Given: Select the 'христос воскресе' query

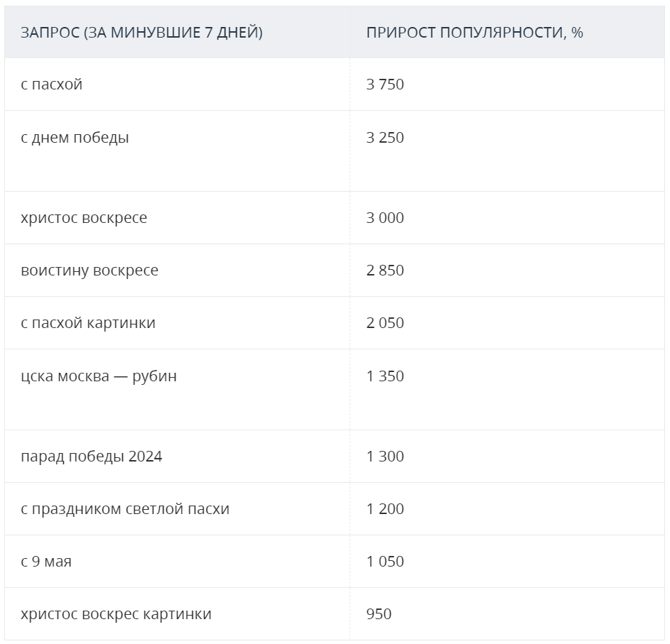Looking at the screenshot, I should [x=84, y=218].
